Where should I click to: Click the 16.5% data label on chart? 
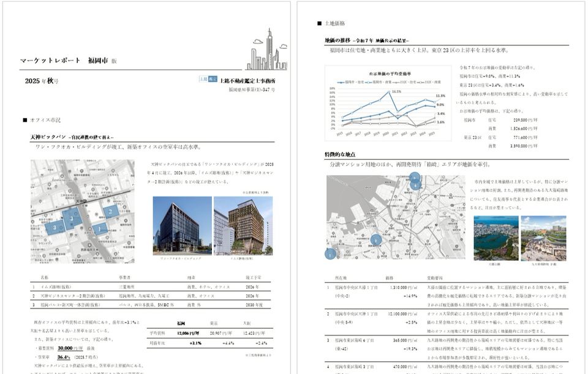point(396,91)
